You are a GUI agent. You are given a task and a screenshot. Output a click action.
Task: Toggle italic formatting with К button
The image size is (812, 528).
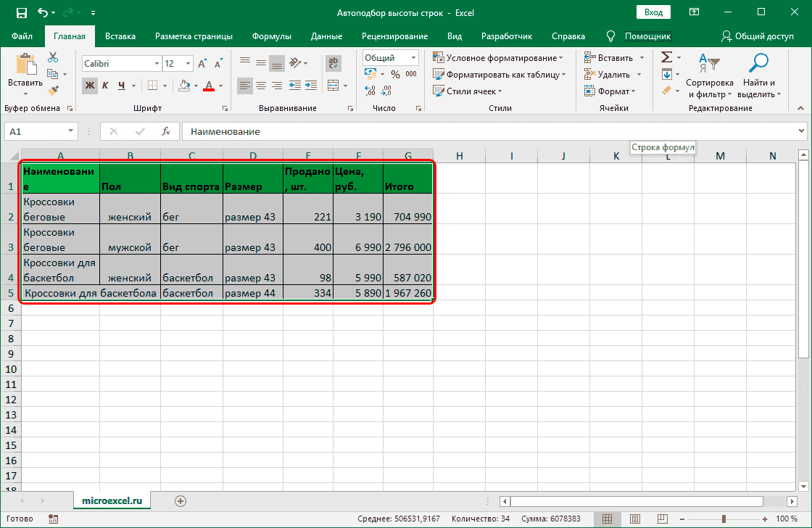(105, 86)
